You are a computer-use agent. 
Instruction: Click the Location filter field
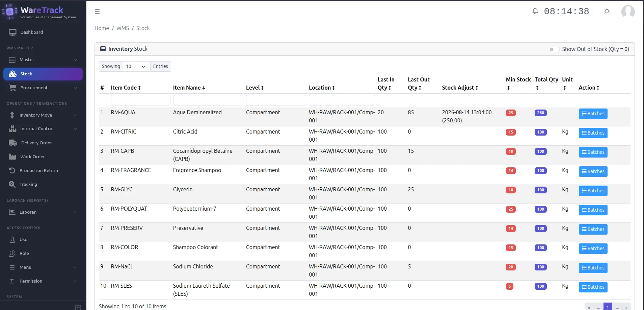coord(342,100)
